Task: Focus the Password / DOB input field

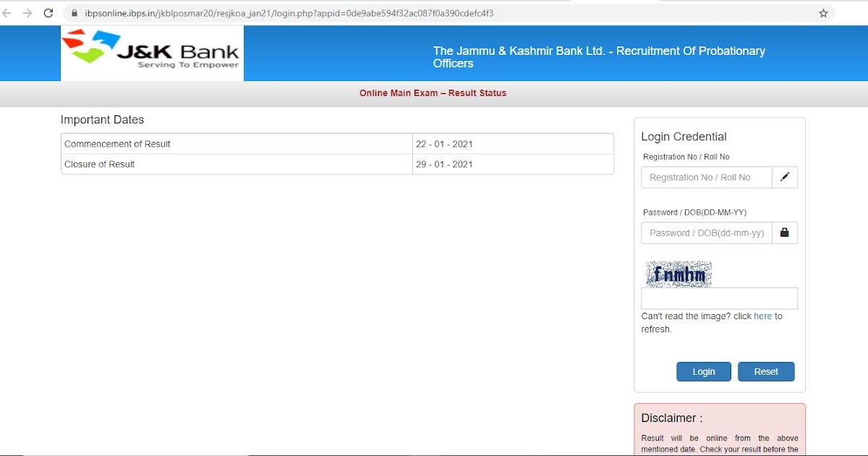Action: (x=707, y=233)
